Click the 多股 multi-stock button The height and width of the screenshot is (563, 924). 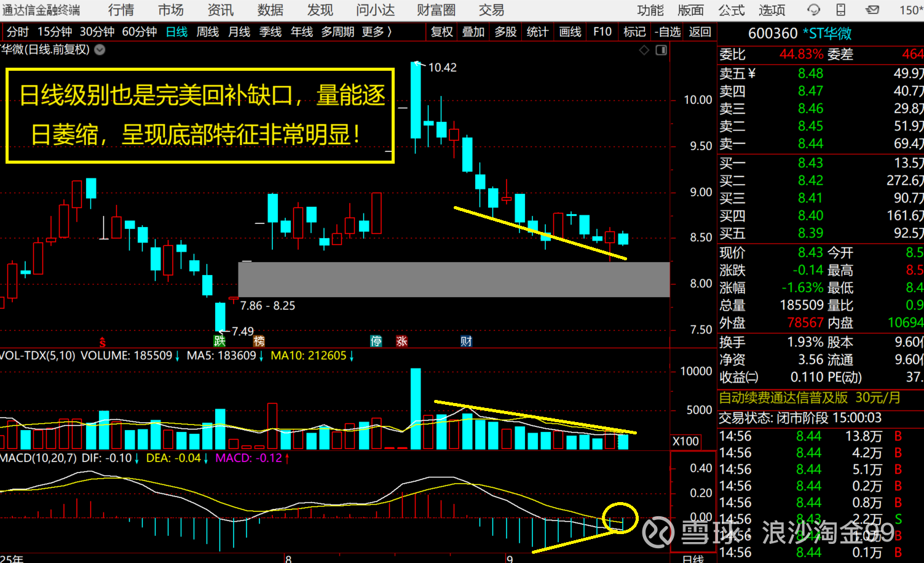(x=506, y=31)
